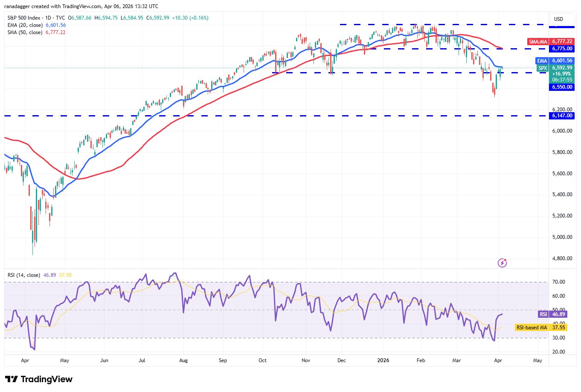
Task: Select the 6,550.00 horizontal line price tag
Action: (x=562, y=87)
